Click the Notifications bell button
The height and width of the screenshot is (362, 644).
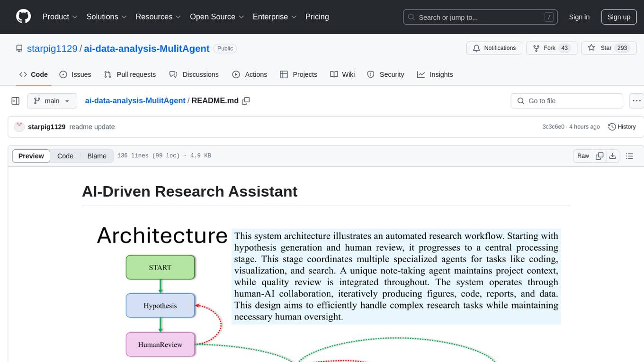(x=494, y=48)
